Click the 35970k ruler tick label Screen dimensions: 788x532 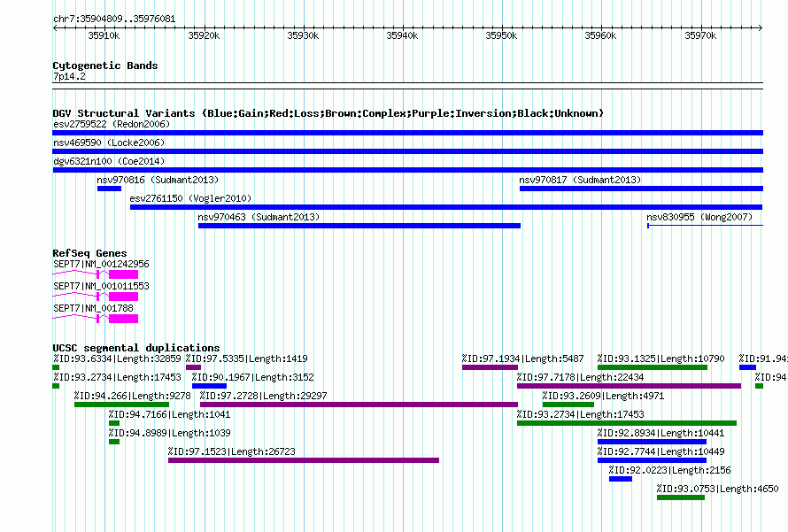point(700,35)
